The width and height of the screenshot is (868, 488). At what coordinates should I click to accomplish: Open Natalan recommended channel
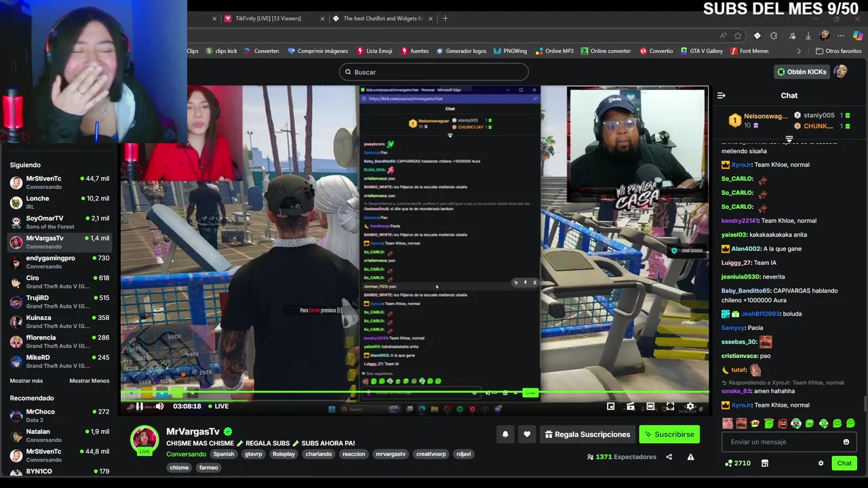[59, 435]
